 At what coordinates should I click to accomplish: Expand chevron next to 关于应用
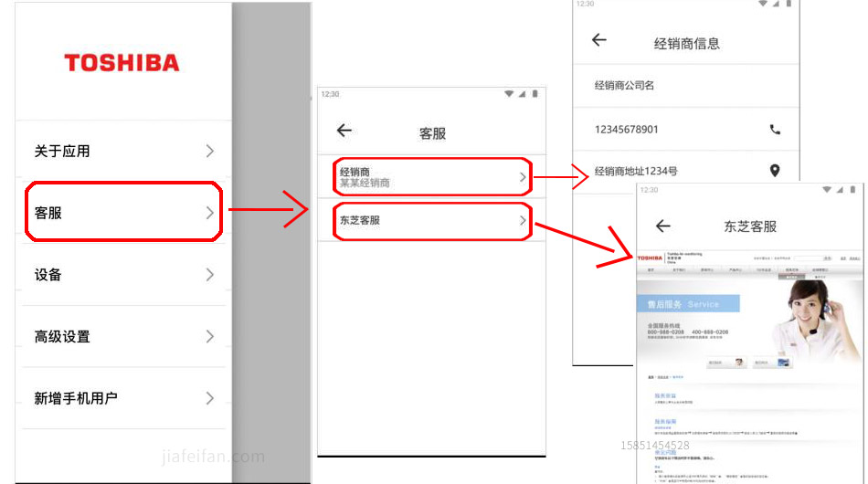210,151
